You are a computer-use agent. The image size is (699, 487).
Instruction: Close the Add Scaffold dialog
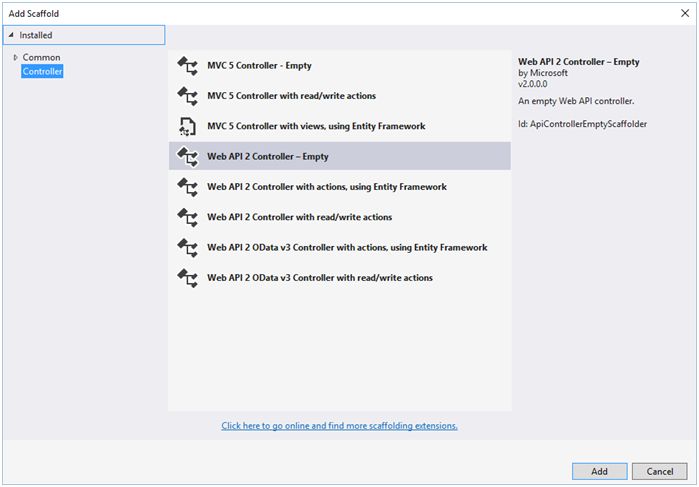pyautogui.click(x=685, y=13)
